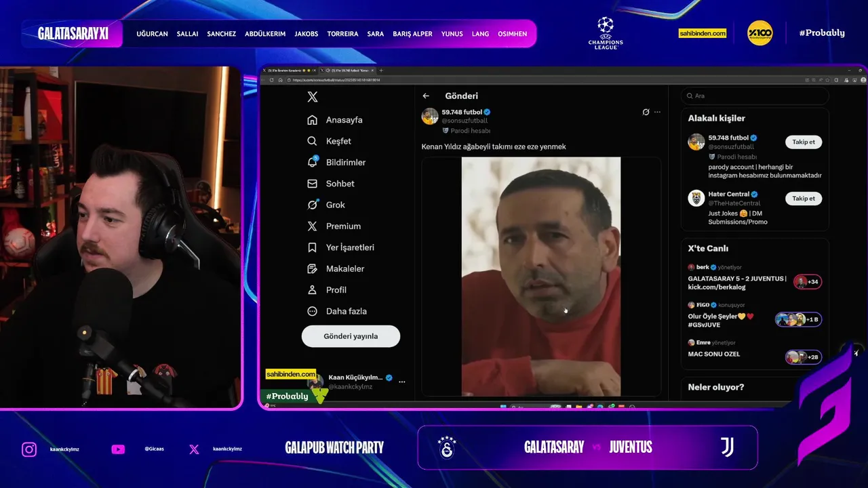Join Emre's MAC SONU OZEL live
The image size is (868, 488).
pos(714,354)
